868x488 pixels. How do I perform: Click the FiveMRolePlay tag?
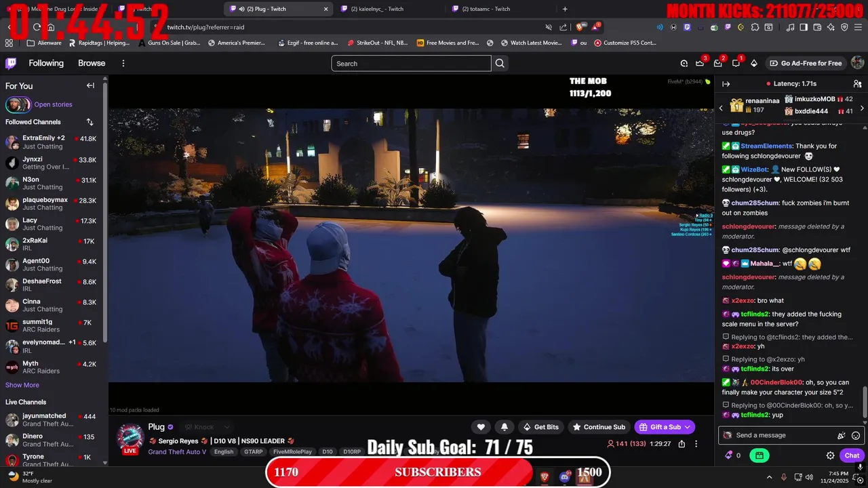pos(293,451)
